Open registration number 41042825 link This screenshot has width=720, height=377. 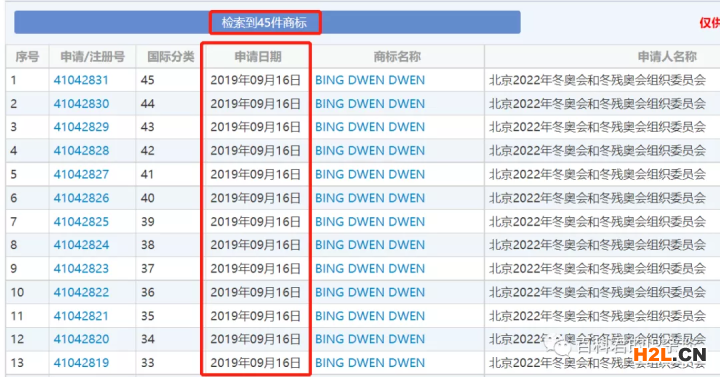click(x=81, y=222)
